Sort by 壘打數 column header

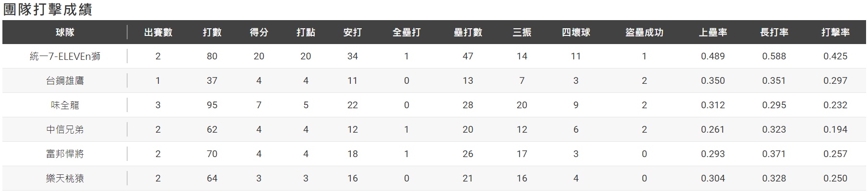pos(468,33)
